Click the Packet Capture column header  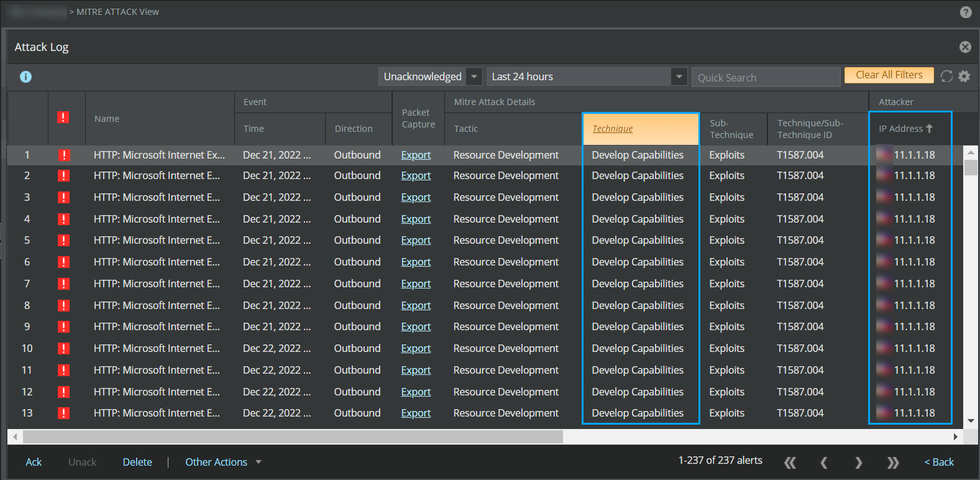pyautogui.click(x=418, y=118)
